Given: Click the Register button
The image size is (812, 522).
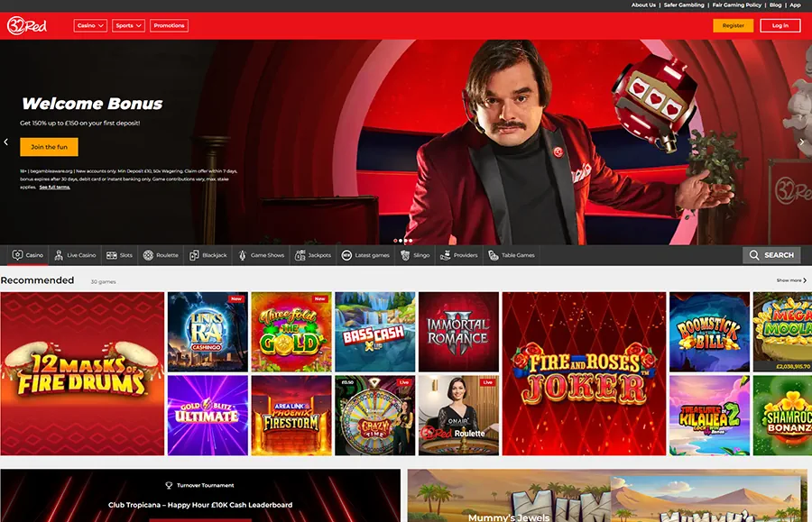Looking at the screenshot, I should [733, 25].
